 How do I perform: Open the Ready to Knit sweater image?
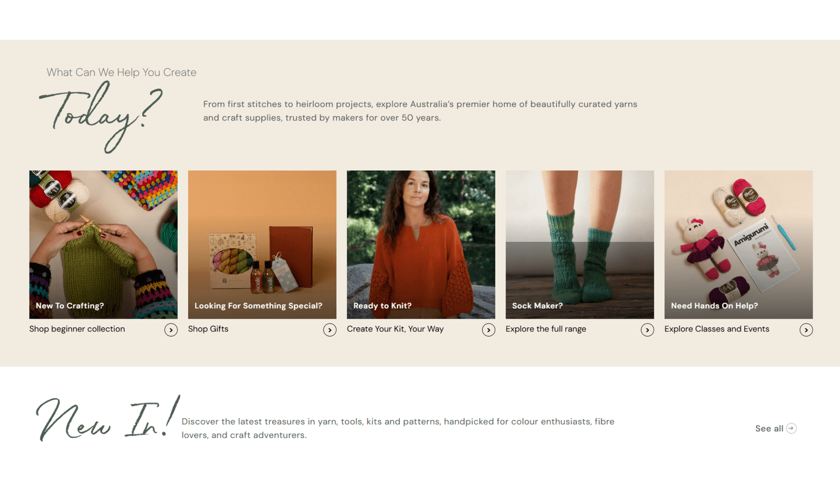421,245
